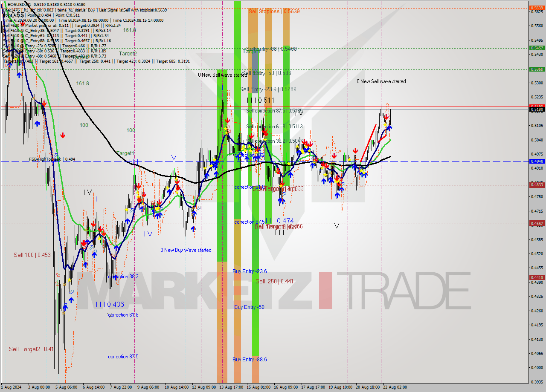This screenshot has height=392, width=546.
Task: Select the blue 0.4940 price tag
Action: [536, 161]
